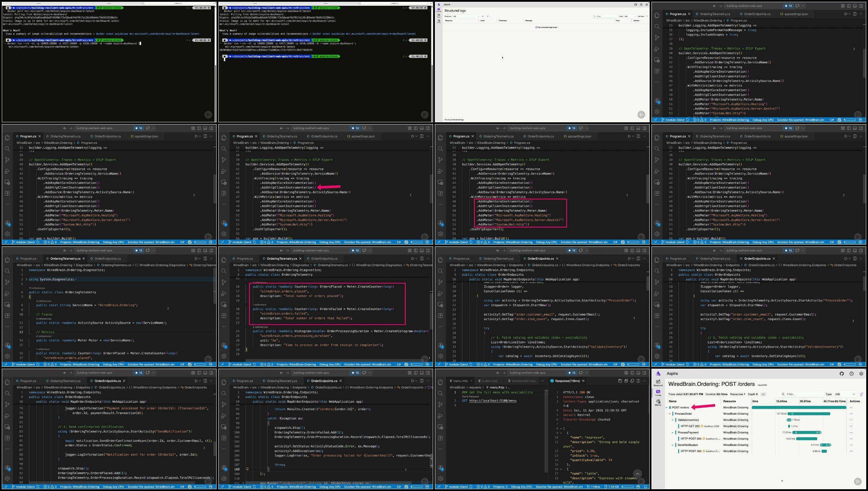868x491 pixels.
Task: Expand folded using System.Diagnostics line
Action: pos(26,279)
